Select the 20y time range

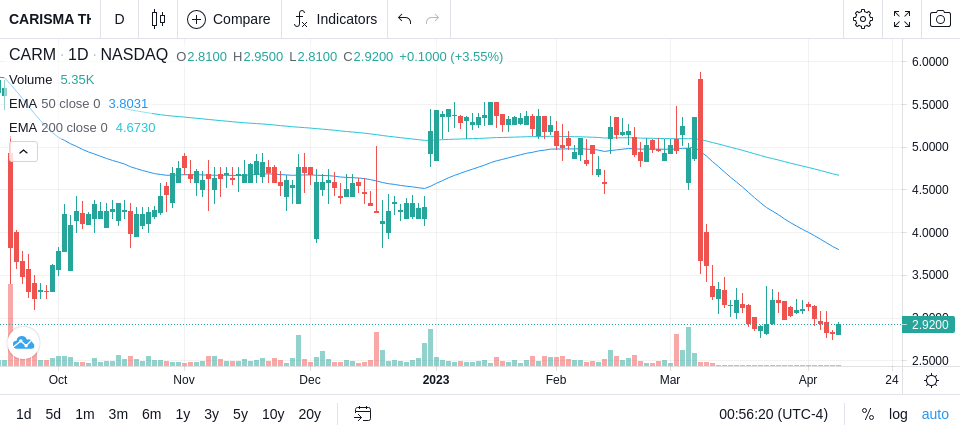(309, 414)
